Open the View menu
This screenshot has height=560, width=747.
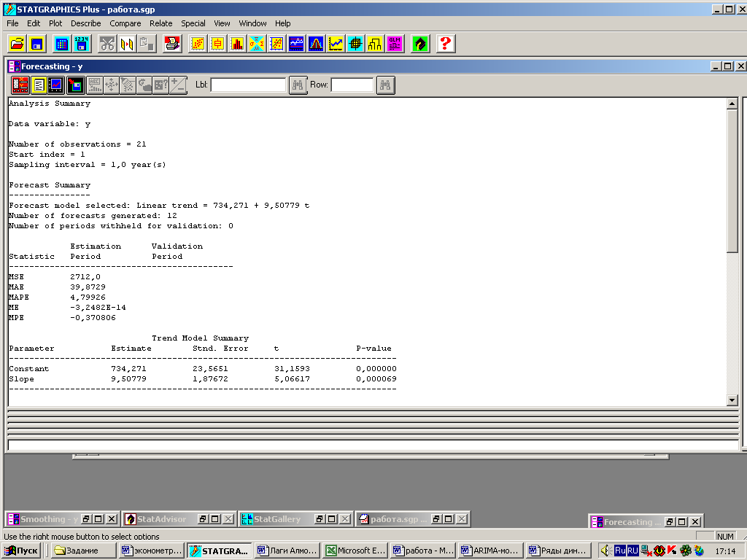[x=222, y=23]
